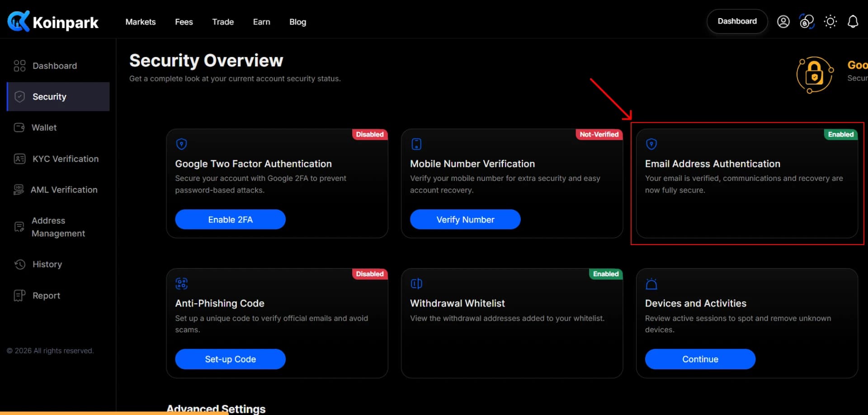868x415 pixels.
Task: Click the 2026 All rights reserved text
Action: (50, 351)
